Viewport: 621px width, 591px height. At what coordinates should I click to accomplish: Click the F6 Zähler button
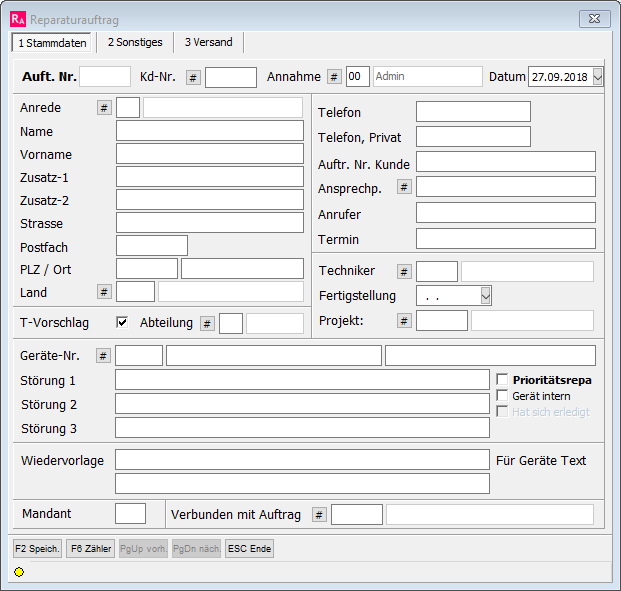coord(90,549)
